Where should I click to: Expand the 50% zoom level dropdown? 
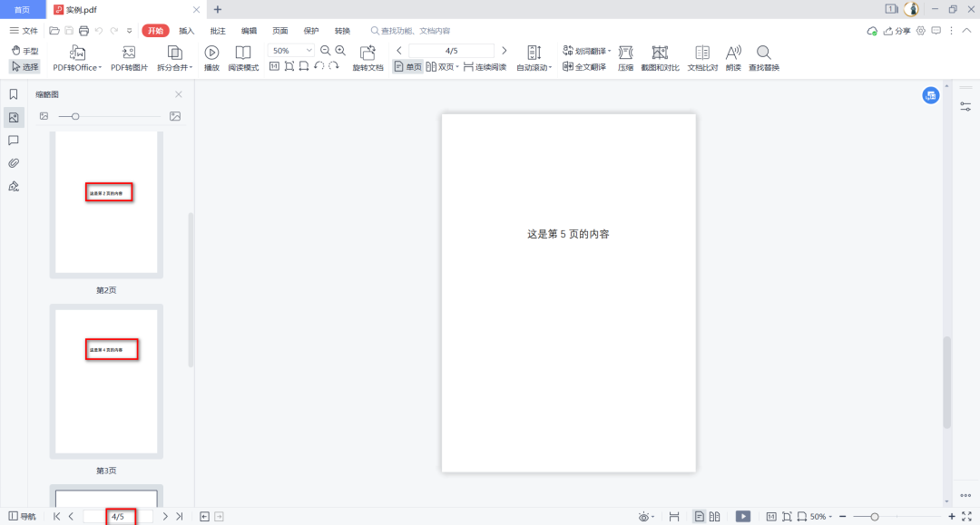(x=309, y=51)
